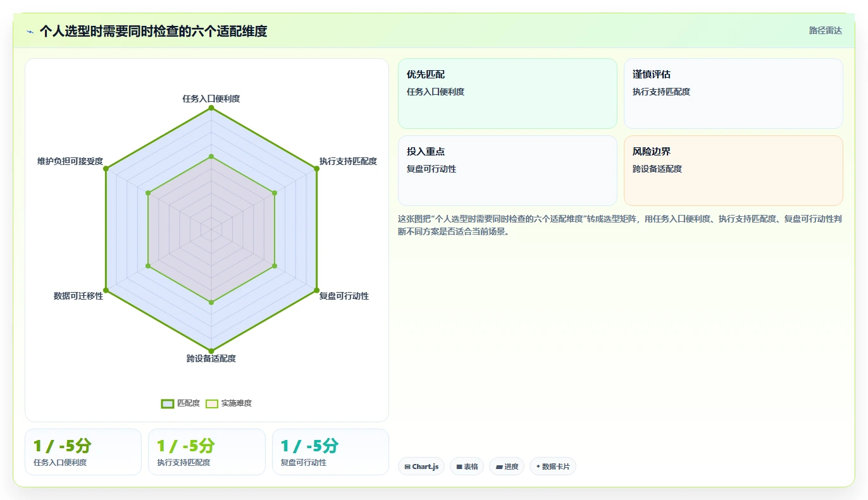The image size is (868, 500).
Task: Click the icon inside Chart.js chip
Action: tap(407, 466)
